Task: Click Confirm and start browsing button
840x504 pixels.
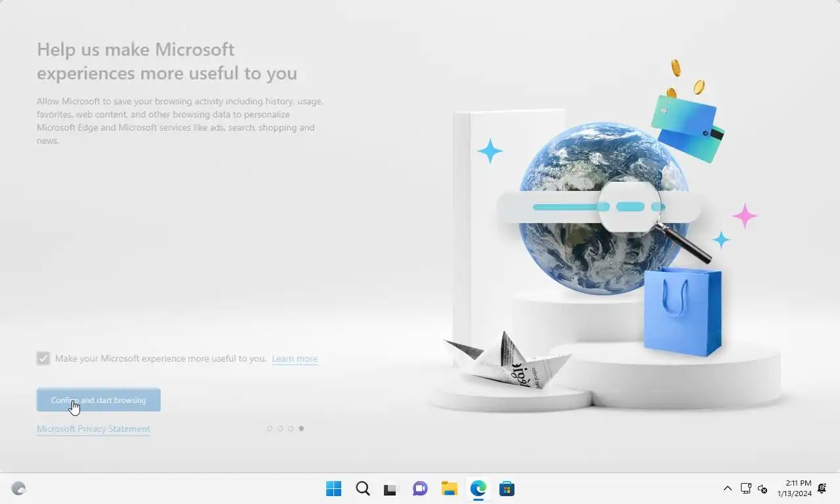Action: 98,400
